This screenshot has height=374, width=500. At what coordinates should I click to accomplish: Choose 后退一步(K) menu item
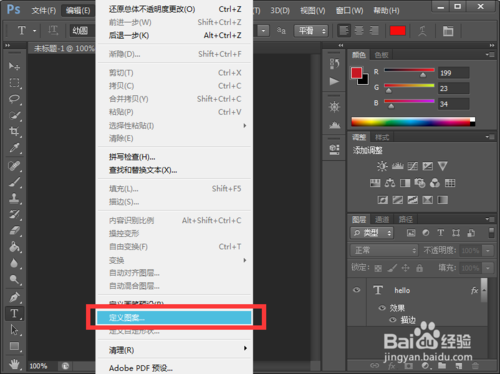coord(173,35)
